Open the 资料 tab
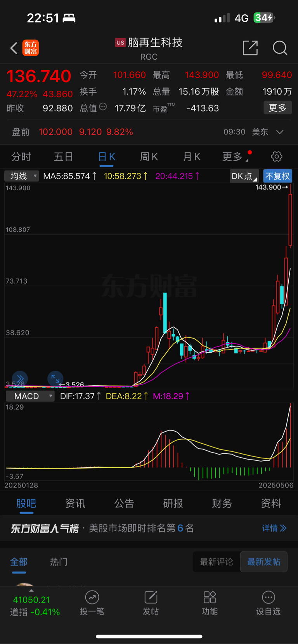 271,503
